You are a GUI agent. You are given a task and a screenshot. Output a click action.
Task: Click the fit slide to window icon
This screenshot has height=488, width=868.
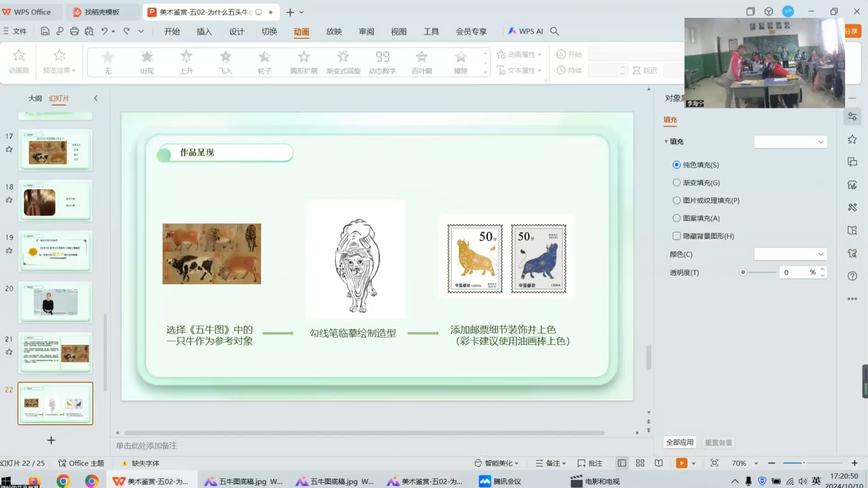click(714, 463)
